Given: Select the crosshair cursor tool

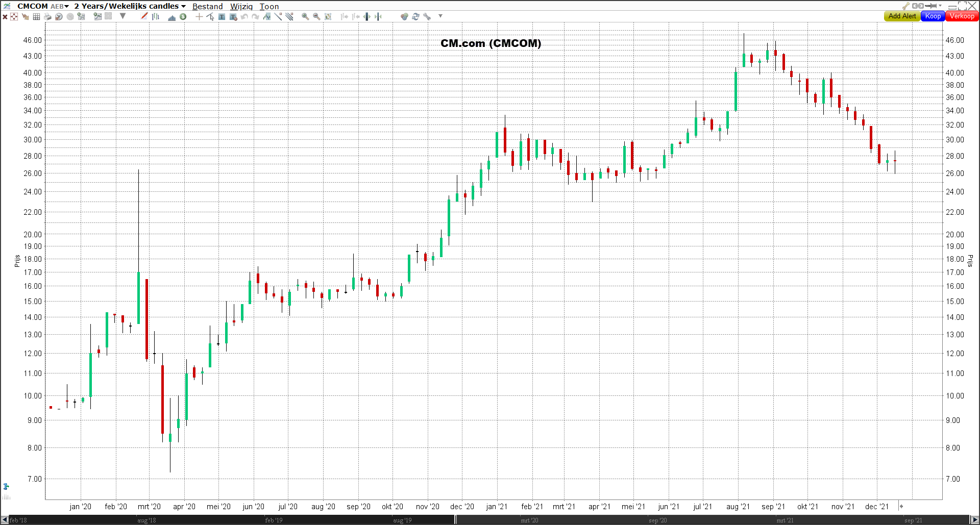Looking at the screenshot, I should tap(199, 17).
